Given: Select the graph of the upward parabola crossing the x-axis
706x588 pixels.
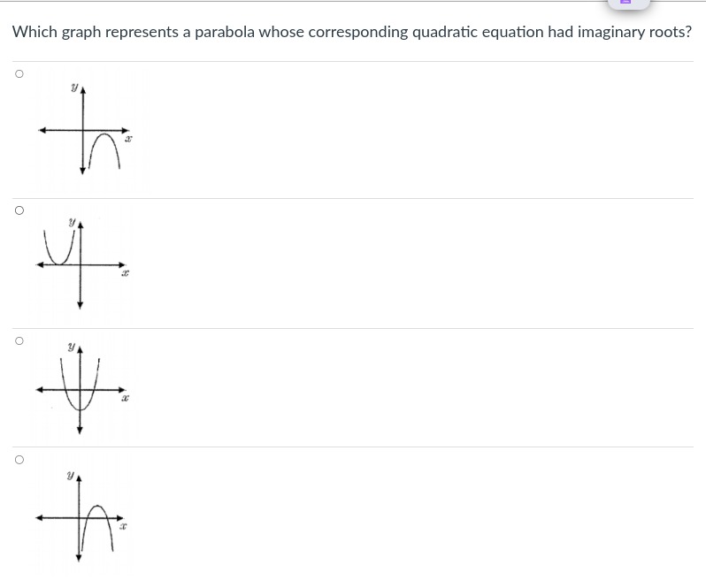Looking at the screenshot, I should click(82, 390).
